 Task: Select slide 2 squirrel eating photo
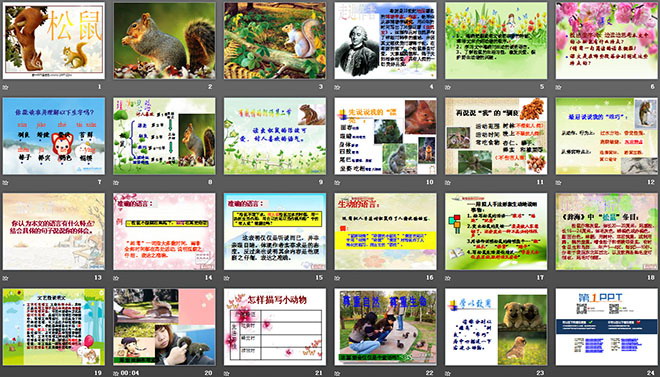164,41
